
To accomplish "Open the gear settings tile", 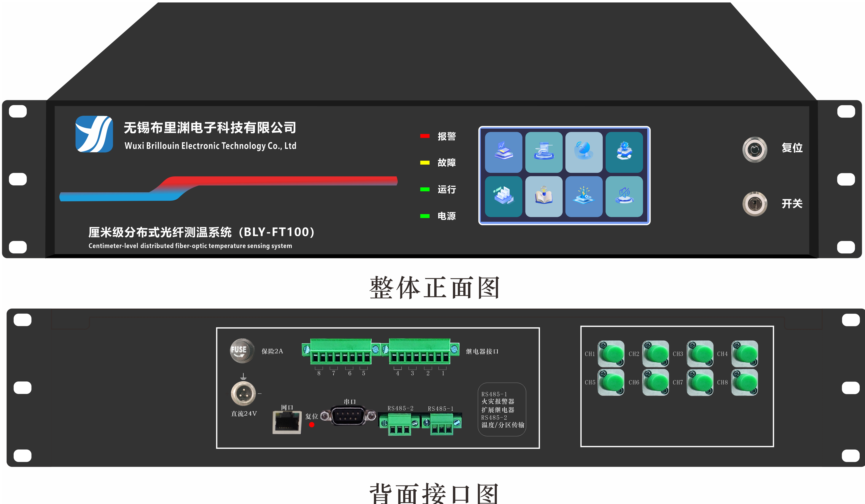I will pyautogui.click(x=624, y=152).
